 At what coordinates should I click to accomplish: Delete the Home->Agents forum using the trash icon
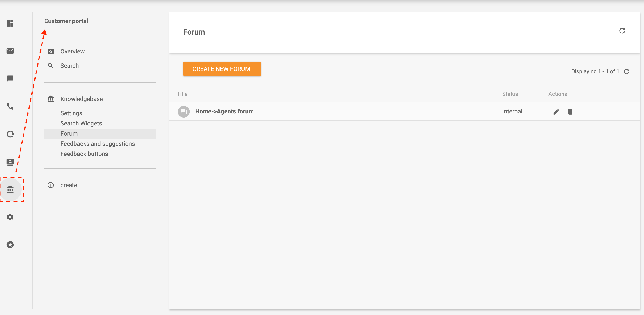[570, 112]
